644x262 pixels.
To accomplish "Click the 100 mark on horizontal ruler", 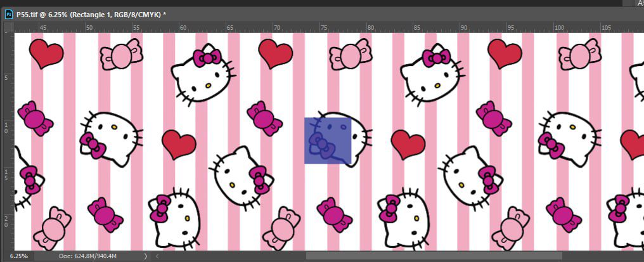I will pyautogui.click(x=559, y=27).
